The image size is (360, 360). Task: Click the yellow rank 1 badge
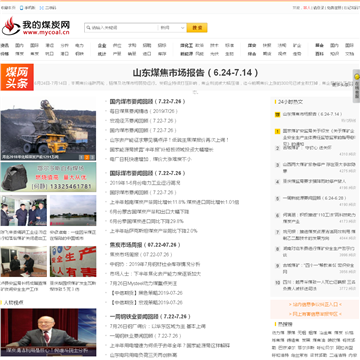(x=277, y=131)
